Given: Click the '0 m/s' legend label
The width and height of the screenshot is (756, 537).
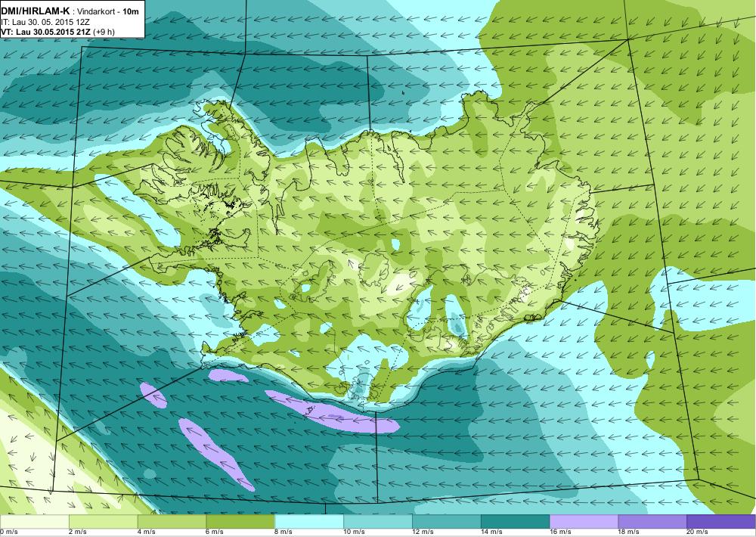Looking at the screenshot, I should pyautogui.click(x=8, y=532).
